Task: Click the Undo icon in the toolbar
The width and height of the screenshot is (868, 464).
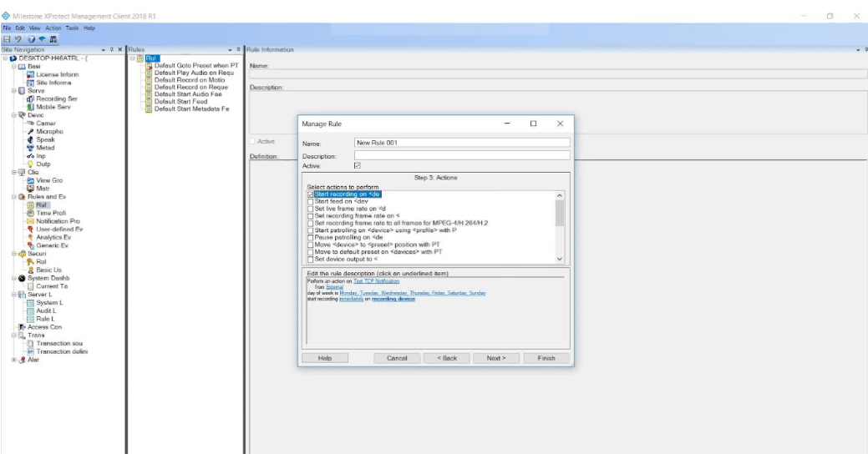Action: [18, 39]
